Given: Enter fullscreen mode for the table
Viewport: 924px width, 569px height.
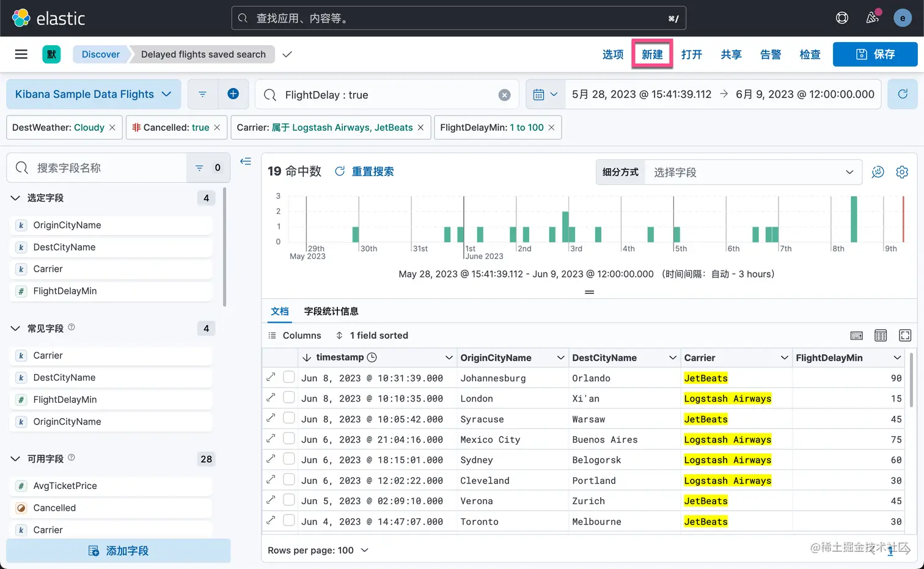Looking at the screenshot, I should click(x=905, y=336).
